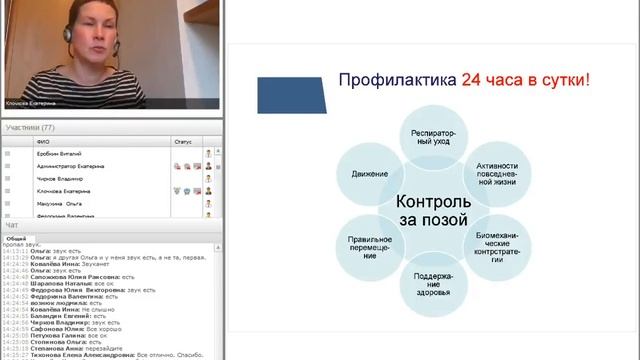Tick the checkbox next to Манухина Ольга

coord(7,203)
